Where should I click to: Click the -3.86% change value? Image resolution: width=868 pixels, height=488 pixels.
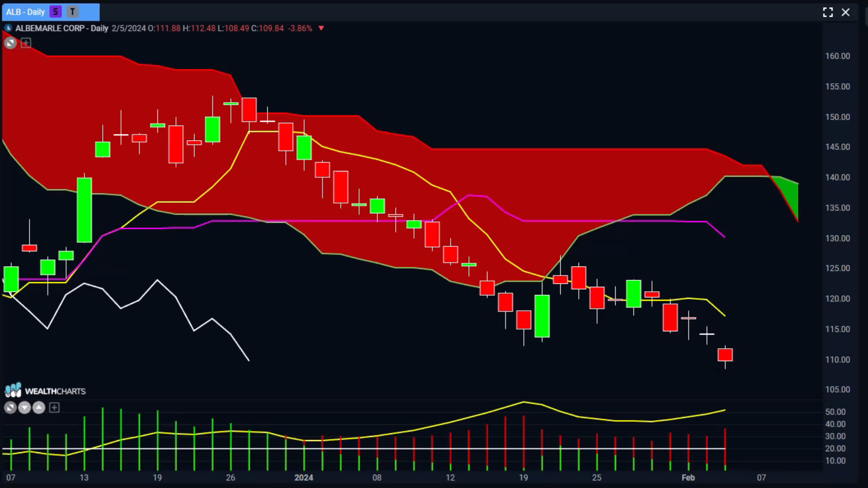(300, 28)
